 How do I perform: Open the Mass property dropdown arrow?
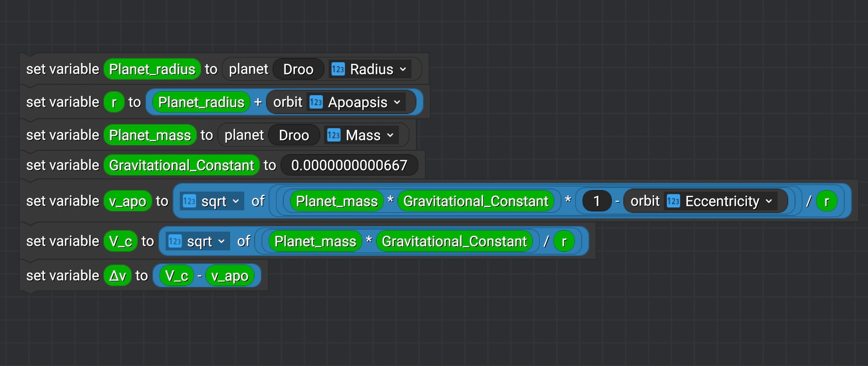point(390,135)
